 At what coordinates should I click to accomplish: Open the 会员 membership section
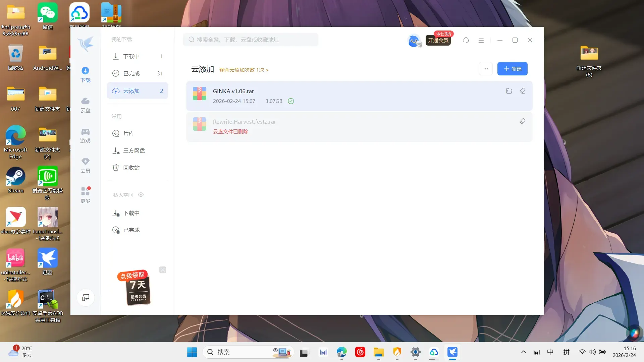coord(85,165)
